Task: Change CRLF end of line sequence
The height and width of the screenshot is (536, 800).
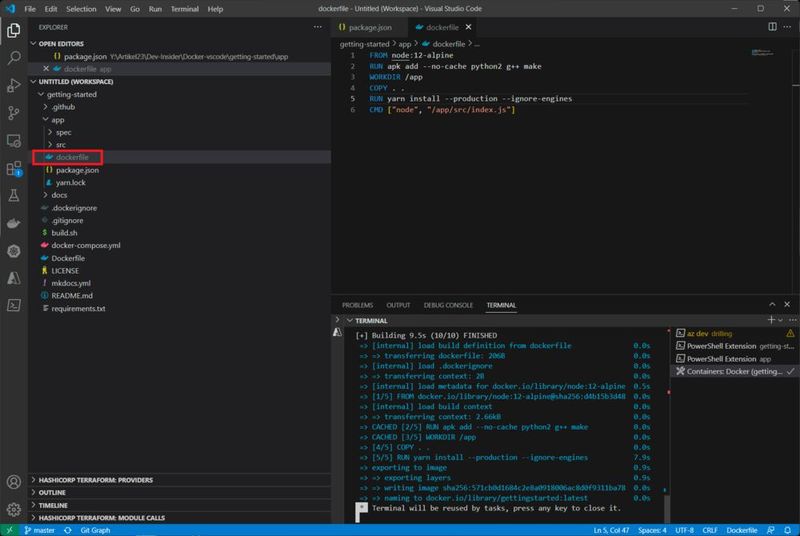Action: coord(710,530)
